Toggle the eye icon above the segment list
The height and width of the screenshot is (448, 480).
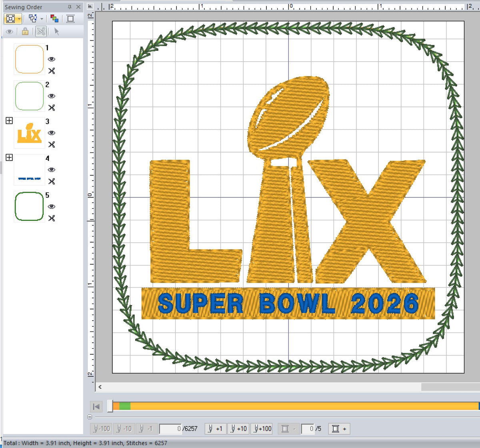[x=10, y=31]
